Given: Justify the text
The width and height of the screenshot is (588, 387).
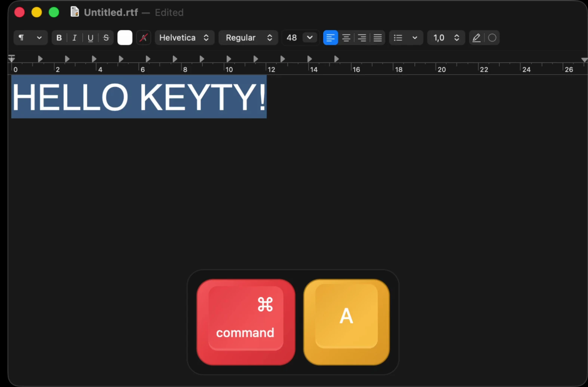Looking at the screenshot, I should pos(378,38).
